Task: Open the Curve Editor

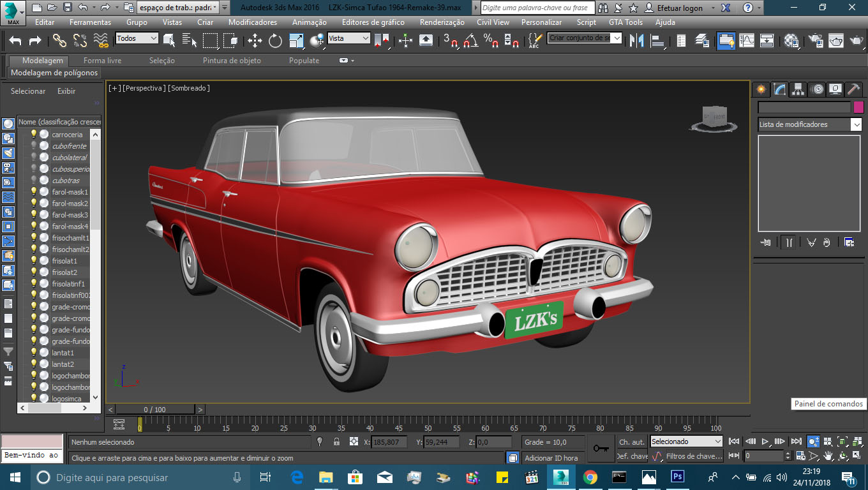Action: click(747, 41)
